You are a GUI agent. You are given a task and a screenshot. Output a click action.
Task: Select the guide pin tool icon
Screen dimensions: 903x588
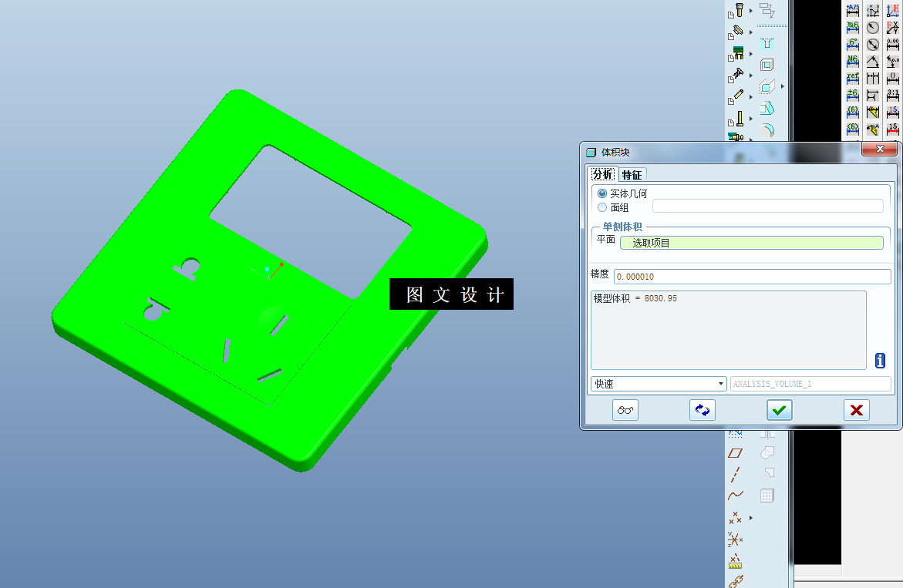click(x=736, y=10)
